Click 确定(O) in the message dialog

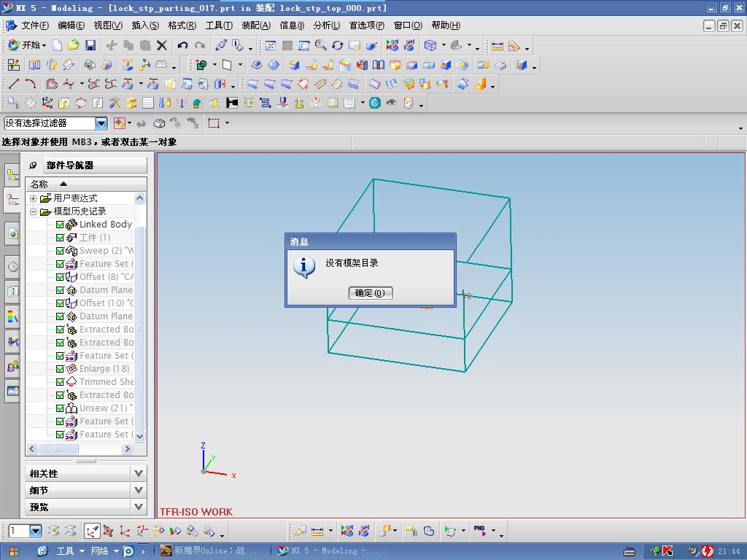370,293
